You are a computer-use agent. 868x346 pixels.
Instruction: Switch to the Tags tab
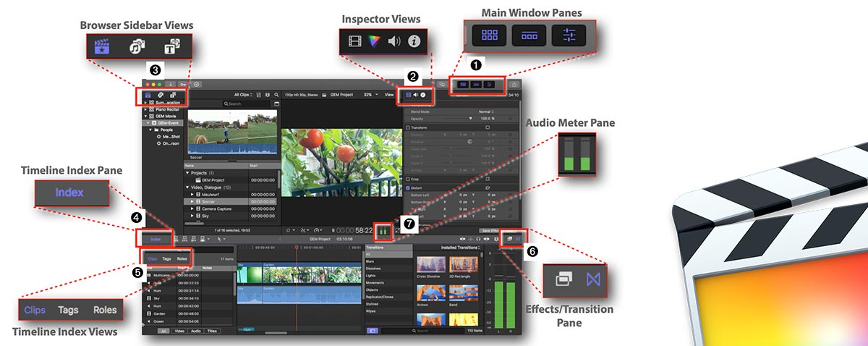coord(166,258)
